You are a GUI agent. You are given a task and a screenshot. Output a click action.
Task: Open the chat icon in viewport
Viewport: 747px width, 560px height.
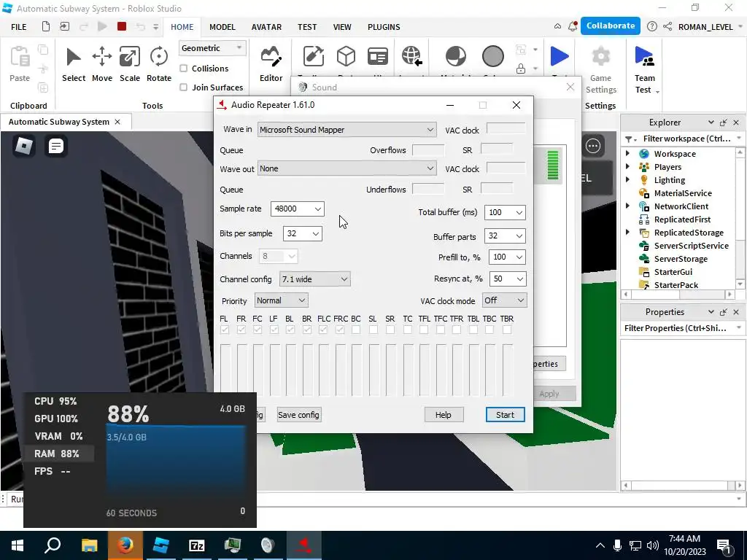pyautogui.click(x=55, y=146)
